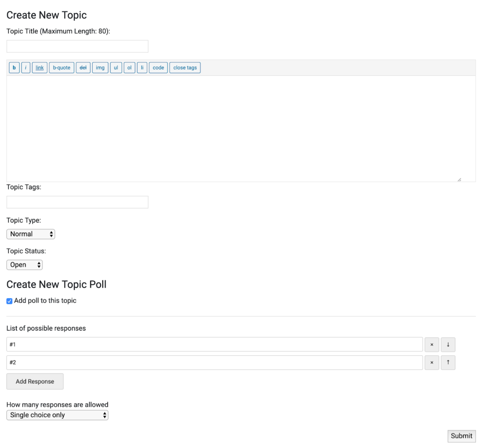Click inside the Topic Title field
Screen dimensions: 484x448
77,46
